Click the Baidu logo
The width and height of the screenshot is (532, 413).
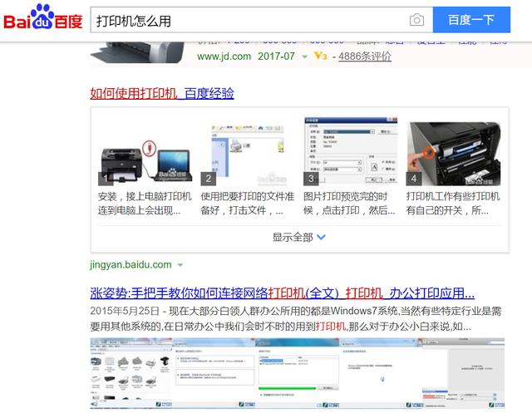pos(43,17)
